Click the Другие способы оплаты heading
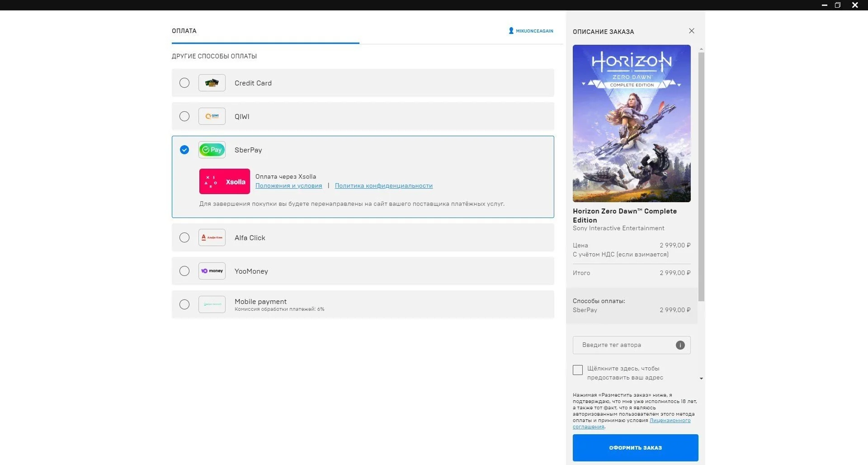The height and width of the screenshot is (465, 868). tap(214, 56)
